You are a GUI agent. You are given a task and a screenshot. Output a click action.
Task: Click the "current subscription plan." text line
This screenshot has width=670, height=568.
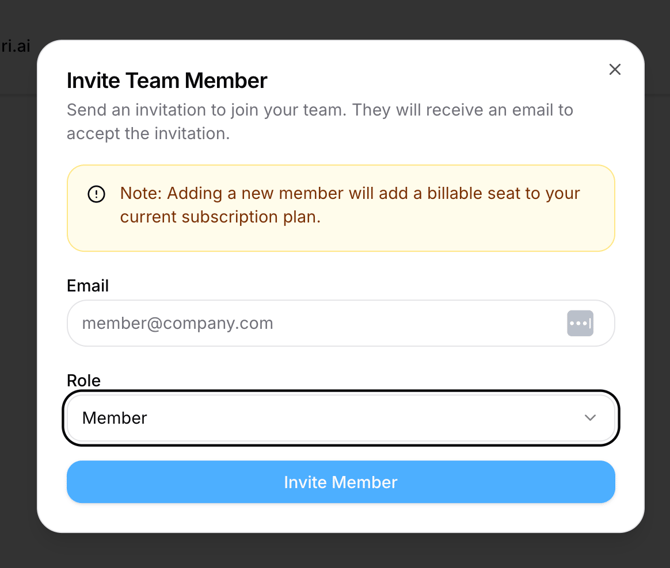tap(220, 216)
